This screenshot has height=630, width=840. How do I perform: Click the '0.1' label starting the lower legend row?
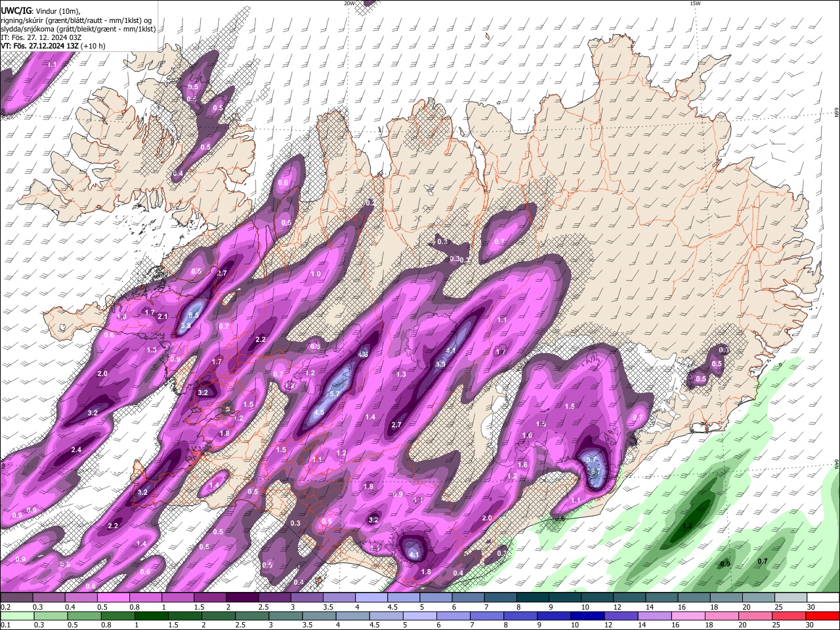[x=6, y=625]
